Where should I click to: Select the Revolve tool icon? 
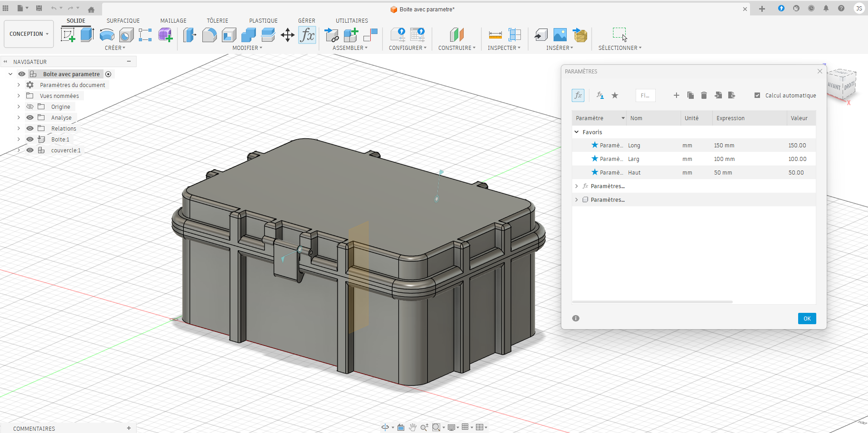tap(107, 35)
